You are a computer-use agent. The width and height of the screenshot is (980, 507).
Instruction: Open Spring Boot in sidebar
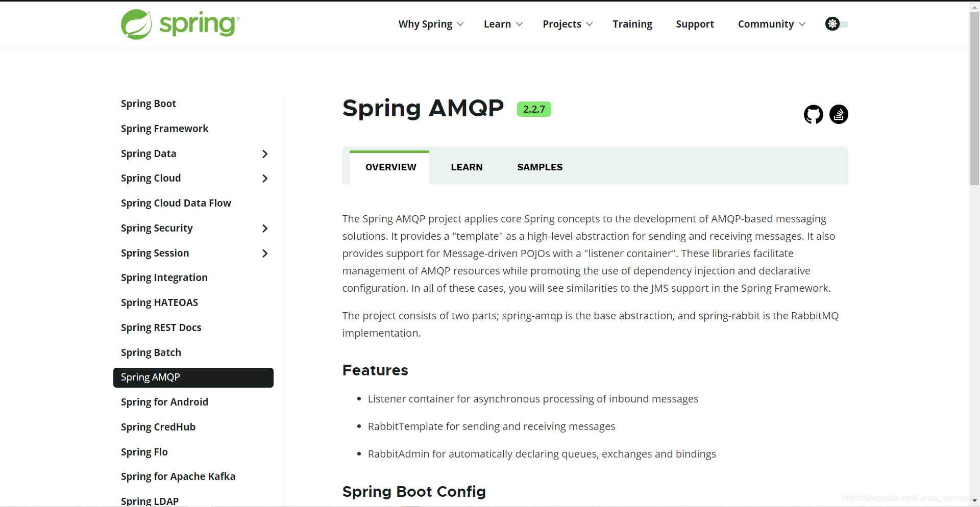tap(149, 104)
